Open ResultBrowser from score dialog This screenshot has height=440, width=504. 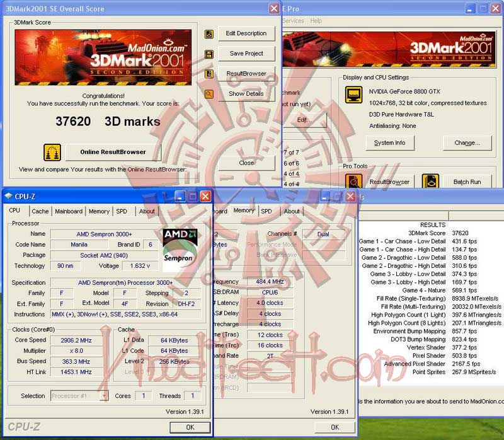pos(246,74)
